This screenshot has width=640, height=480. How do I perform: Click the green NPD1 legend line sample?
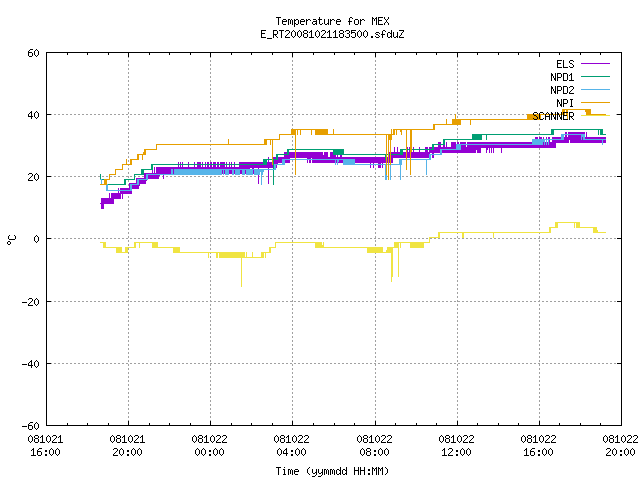[x=596, y=77]
